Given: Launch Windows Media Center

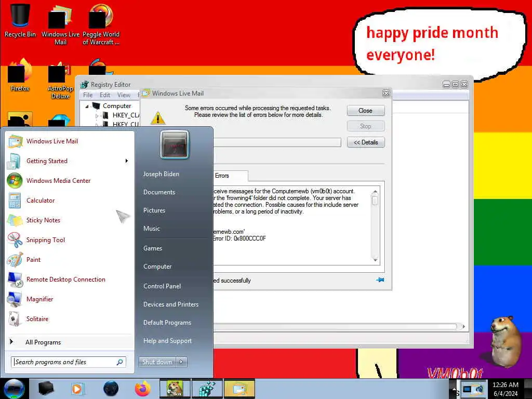Looking at the screenshot, I should (70, 180).
